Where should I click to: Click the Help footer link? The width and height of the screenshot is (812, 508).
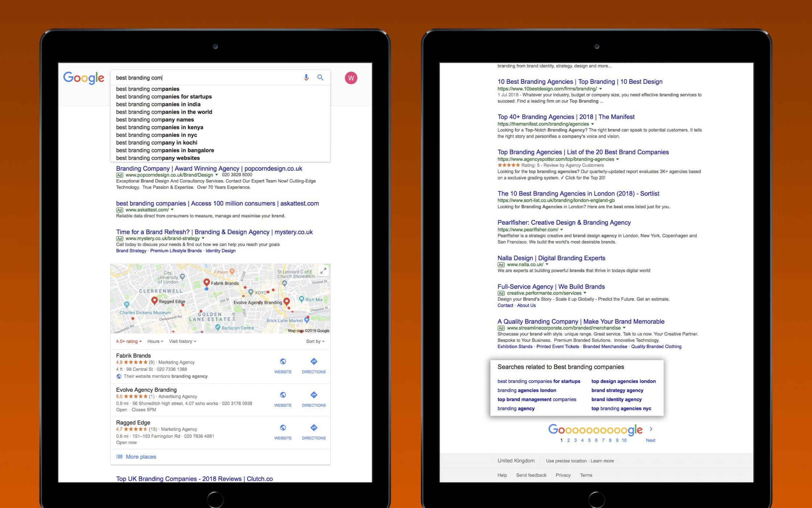(x=502, y=475)
